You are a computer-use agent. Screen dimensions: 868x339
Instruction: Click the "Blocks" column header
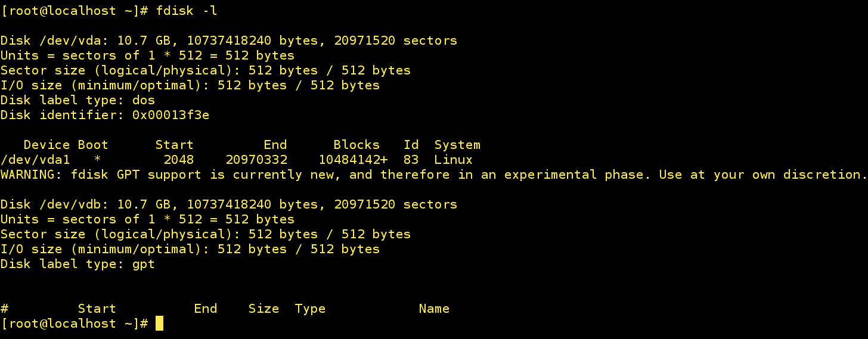tap(356, 145)
